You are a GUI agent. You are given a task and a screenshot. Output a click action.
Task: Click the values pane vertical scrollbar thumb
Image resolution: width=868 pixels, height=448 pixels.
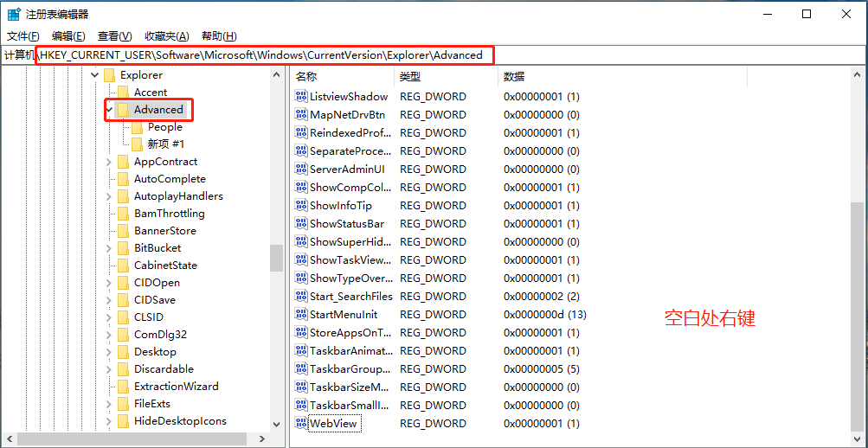[x=857, y=316]
